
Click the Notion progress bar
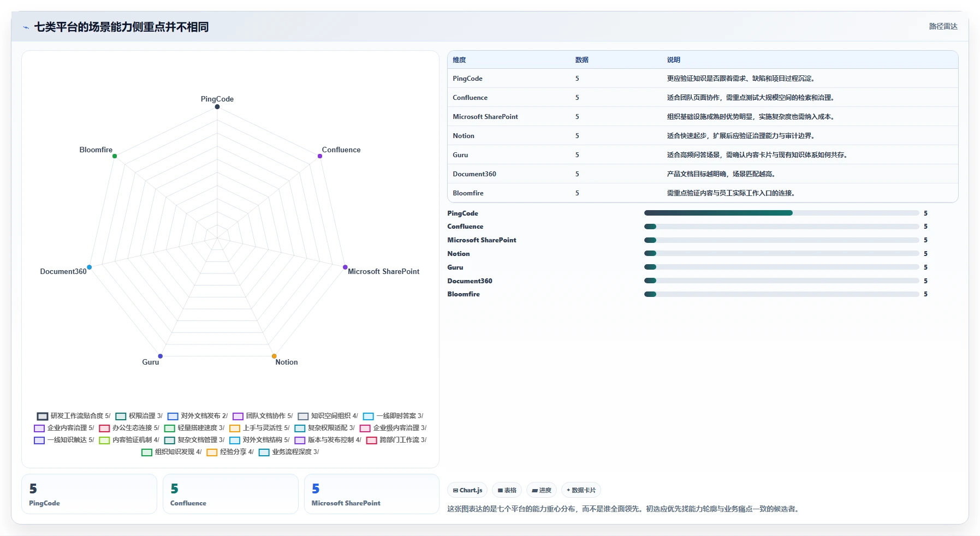pos(782,253)
